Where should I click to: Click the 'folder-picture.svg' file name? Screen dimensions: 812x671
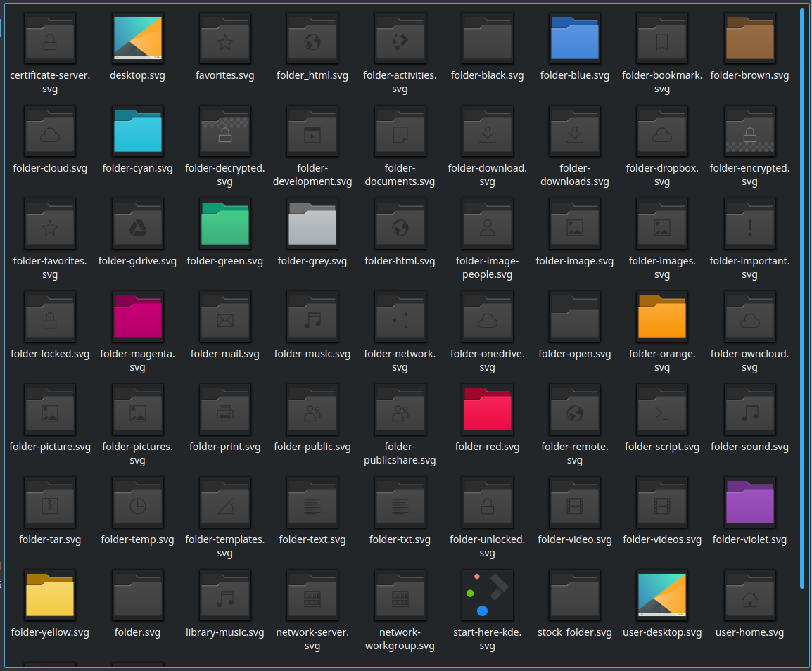click(x=50, y=447)
